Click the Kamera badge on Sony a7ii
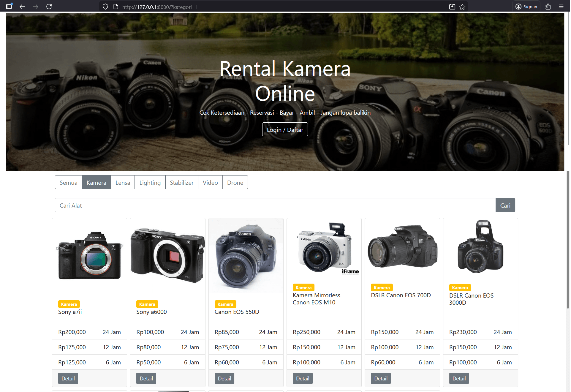This screenshot has height=392, width=571. click(x=69, y=304)
